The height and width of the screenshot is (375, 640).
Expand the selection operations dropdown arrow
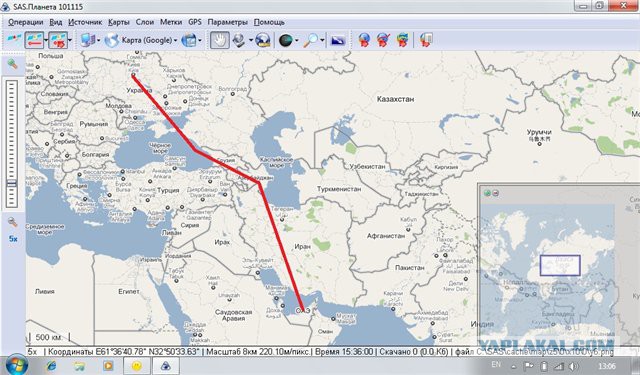70,40
